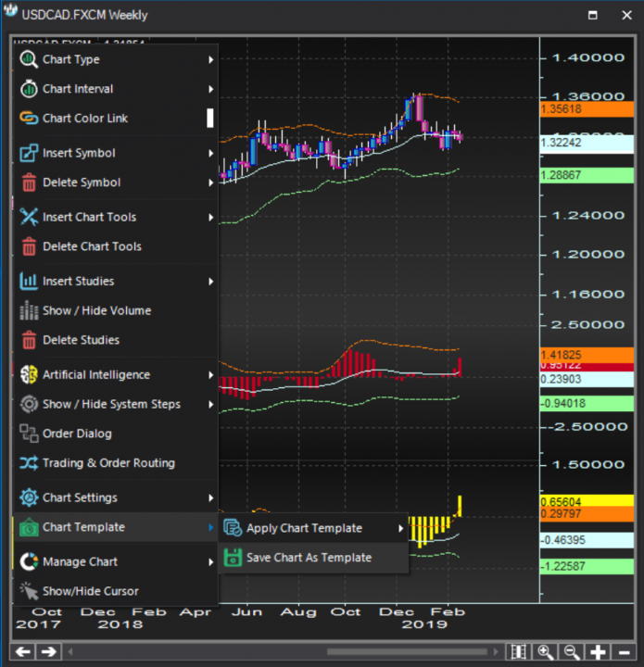
Task: Click the Chart Color Link chain icon
Action: pyautogui.click(x=29, y=118)
